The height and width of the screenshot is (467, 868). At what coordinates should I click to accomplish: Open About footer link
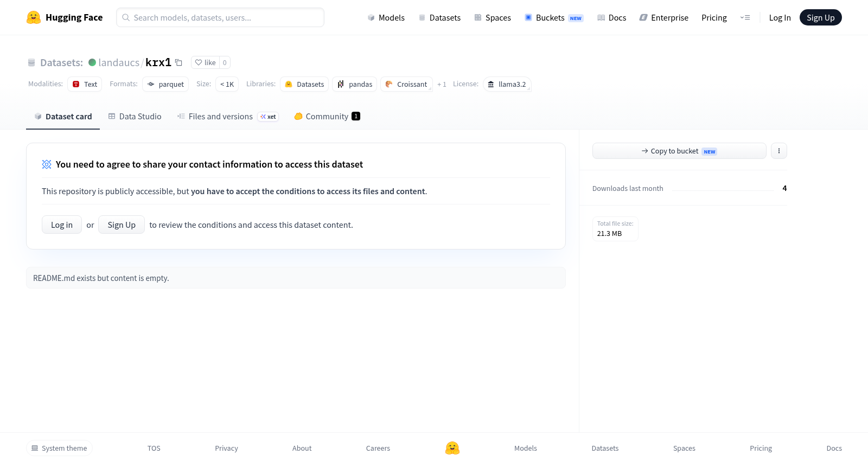(302, 448)
